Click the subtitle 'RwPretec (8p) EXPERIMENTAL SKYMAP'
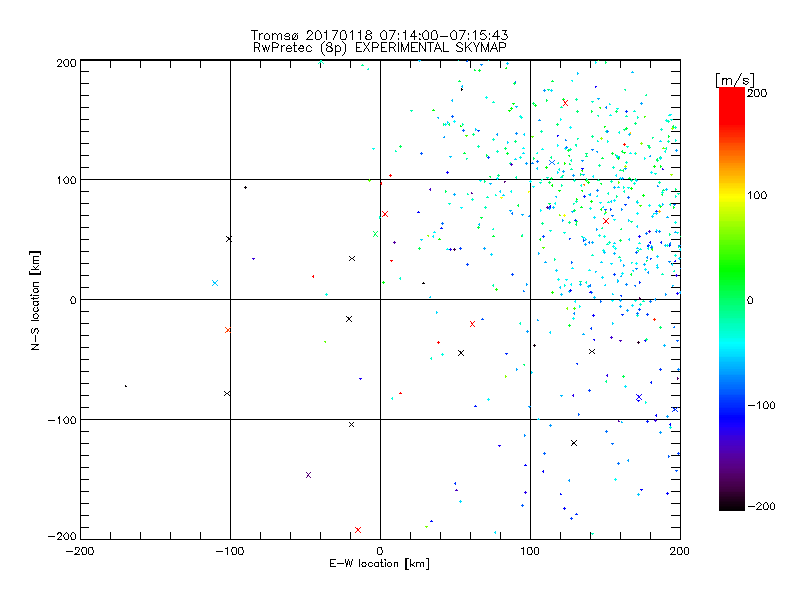800x600 pixels. (380, 48)
